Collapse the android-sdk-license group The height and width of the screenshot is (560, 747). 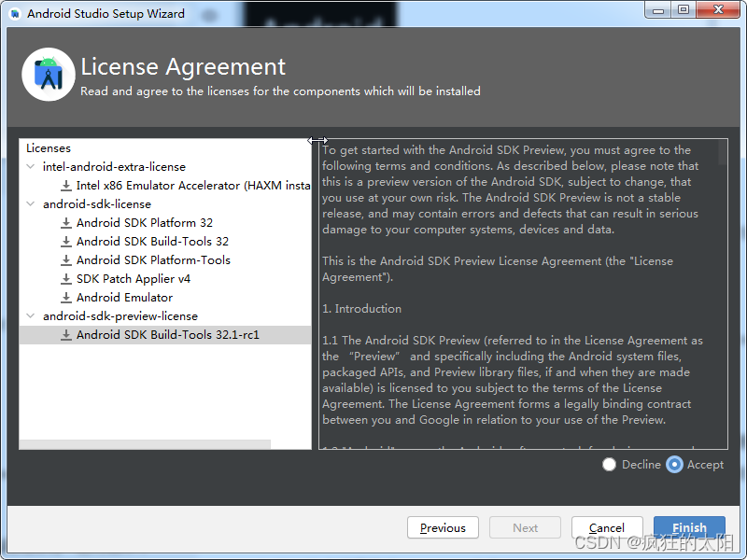31,203
